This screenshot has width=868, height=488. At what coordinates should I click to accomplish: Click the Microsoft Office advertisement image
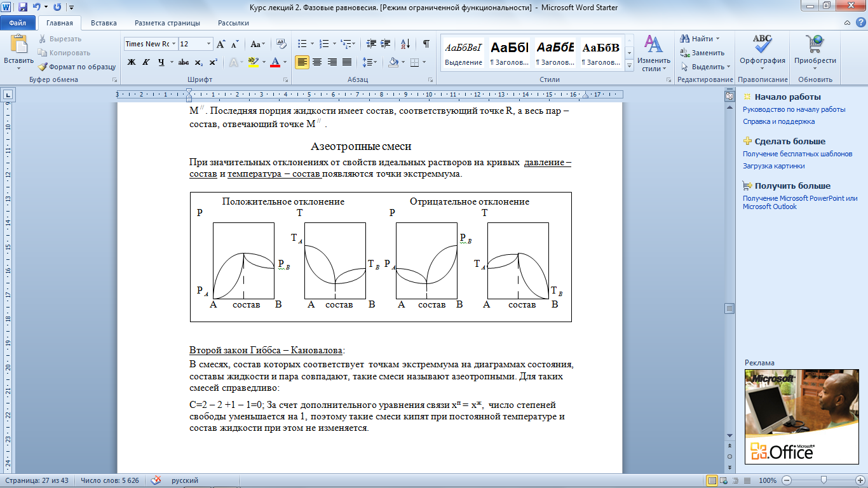click(803, 416)
